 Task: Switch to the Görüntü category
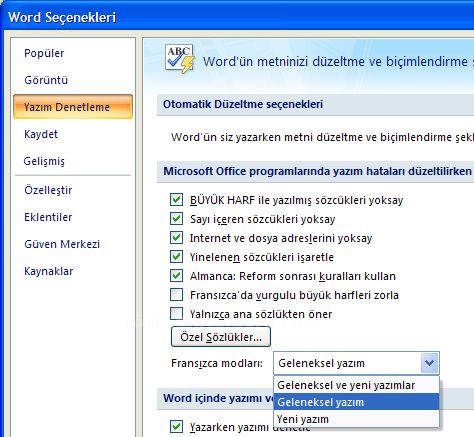click(46, 80)
